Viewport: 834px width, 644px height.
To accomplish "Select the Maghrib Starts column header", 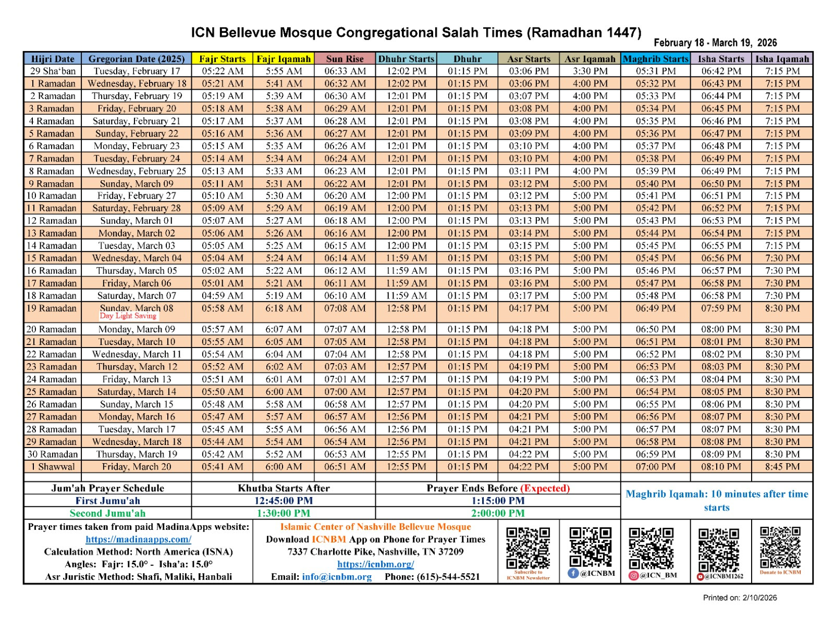I will [655, 59].
